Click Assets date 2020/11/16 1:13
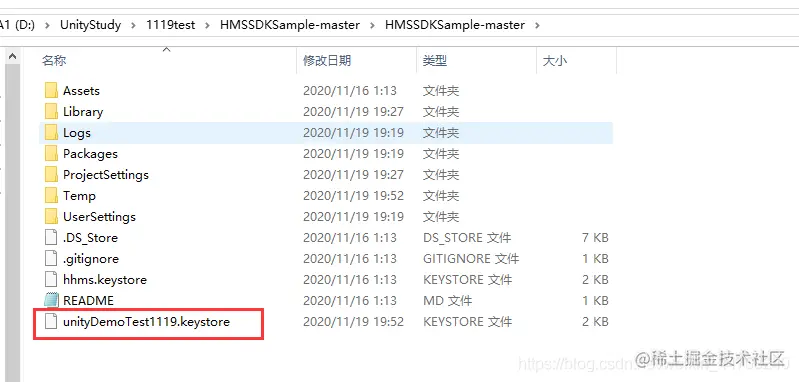The height and width of the screenshot is (382, 799). tap(350, 91)
